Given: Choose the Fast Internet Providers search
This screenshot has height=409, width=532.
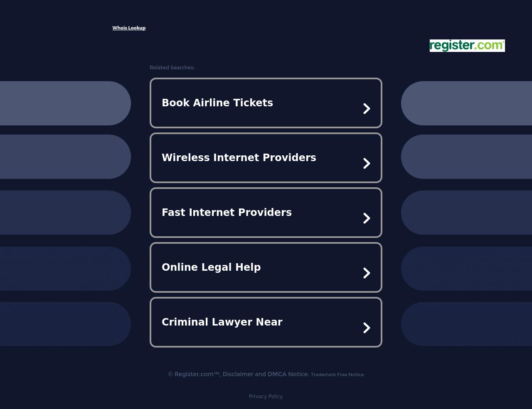Looking at the screenshot, I should [x=227, y=213].
